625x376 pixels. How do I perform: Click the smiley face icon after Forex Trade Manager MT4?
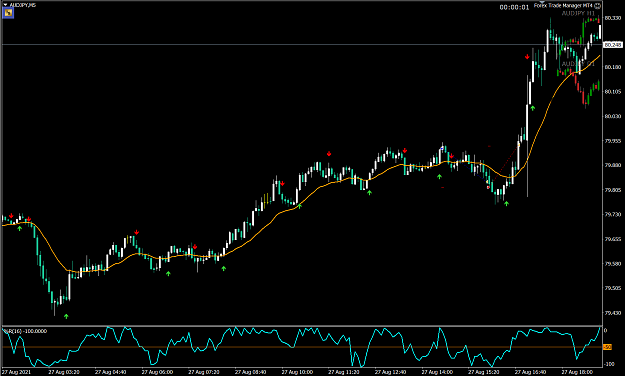point(597,6)
